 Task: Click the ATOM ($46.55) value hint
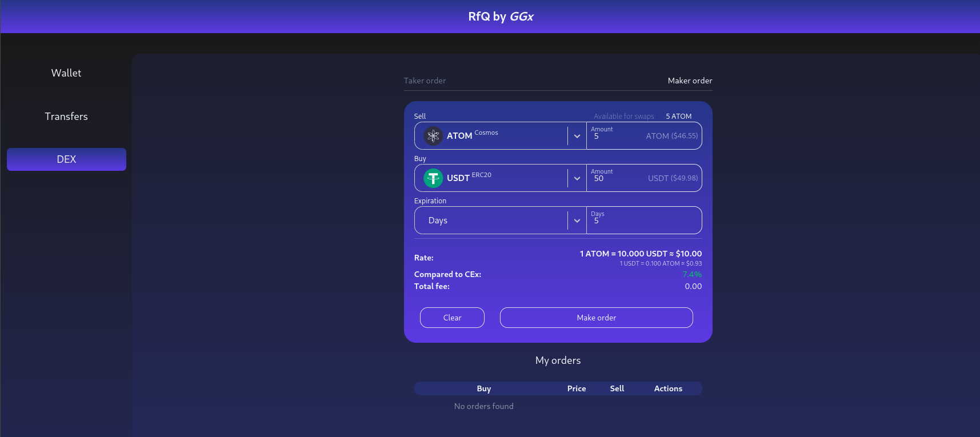point(671,136)
